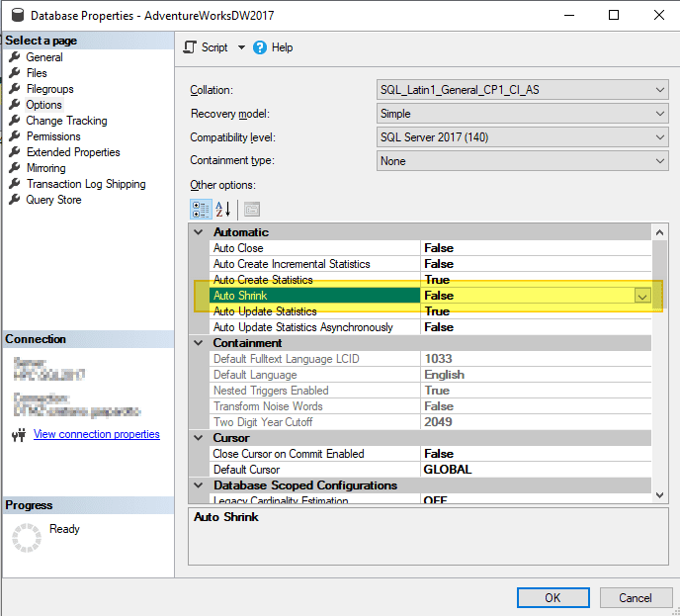Click the wrench icon beside Files
The image size is (680, 616).
pyautogui.click(x=15, y=73)
